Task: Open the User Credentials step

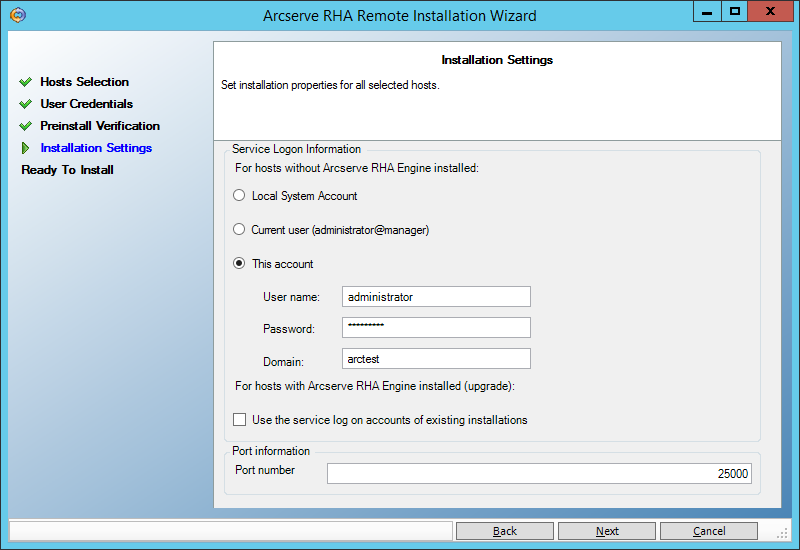Action: pyautogui.click(x=87, y=104)
